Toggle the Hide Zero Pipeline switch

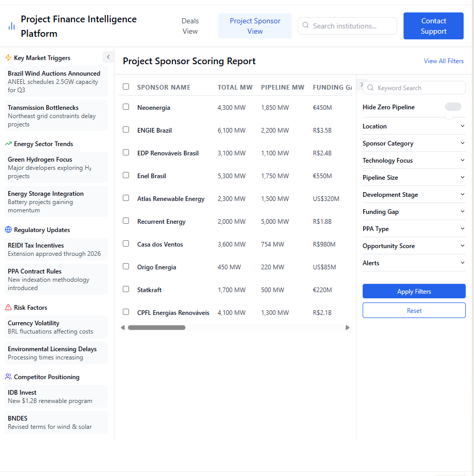[453, 107]
